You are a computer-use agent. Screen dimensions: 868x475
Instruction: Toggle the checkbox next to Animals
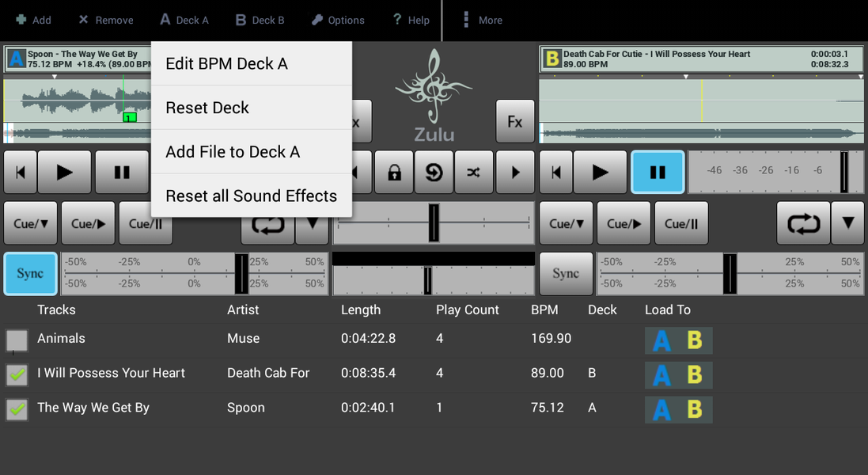(17, 340)
